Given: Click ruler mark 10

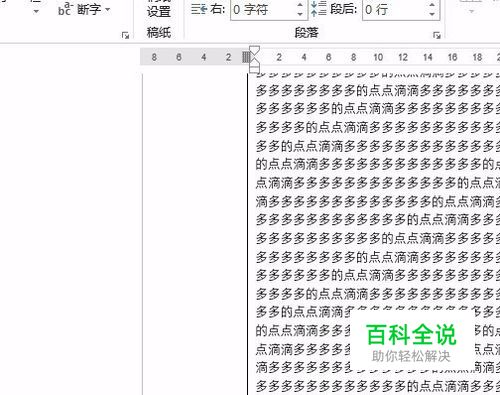Looking at the screenshot, I should click(x=378, y=57).
